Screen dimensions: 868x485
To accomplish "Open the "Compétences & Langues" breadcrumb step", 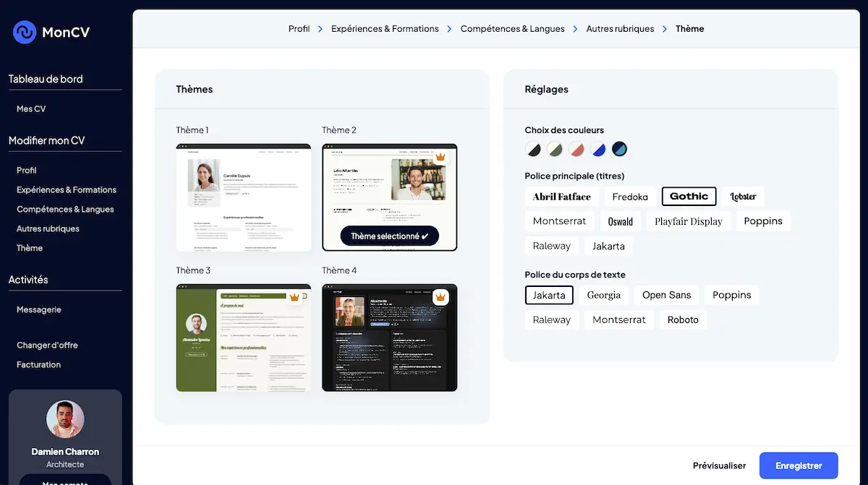I will tap(512, 28).
